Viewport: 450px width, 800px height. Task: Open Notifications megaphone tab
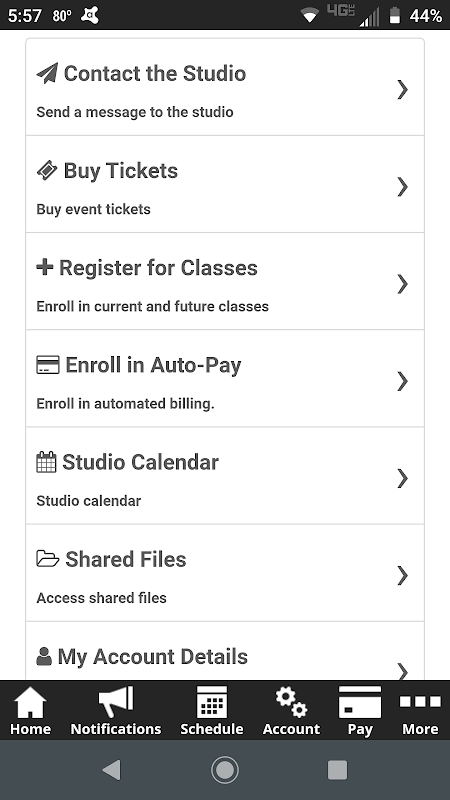point(116,711)
